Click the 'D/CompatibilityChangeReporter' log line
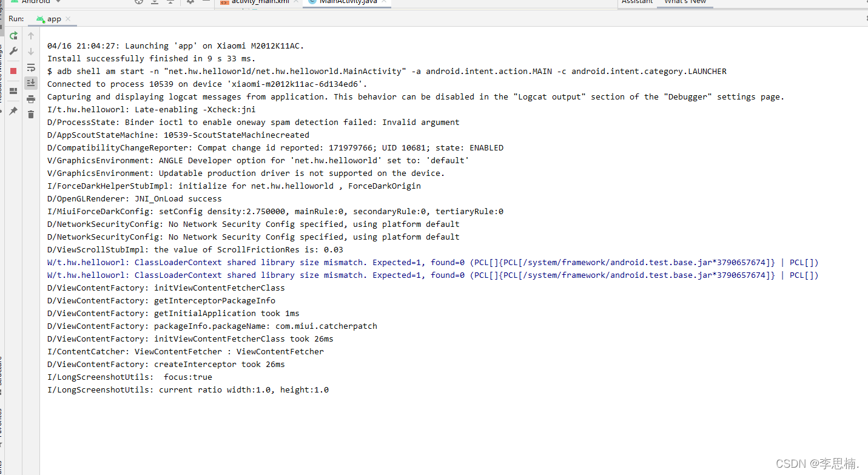The image size is (868, 475). point(275,148)
